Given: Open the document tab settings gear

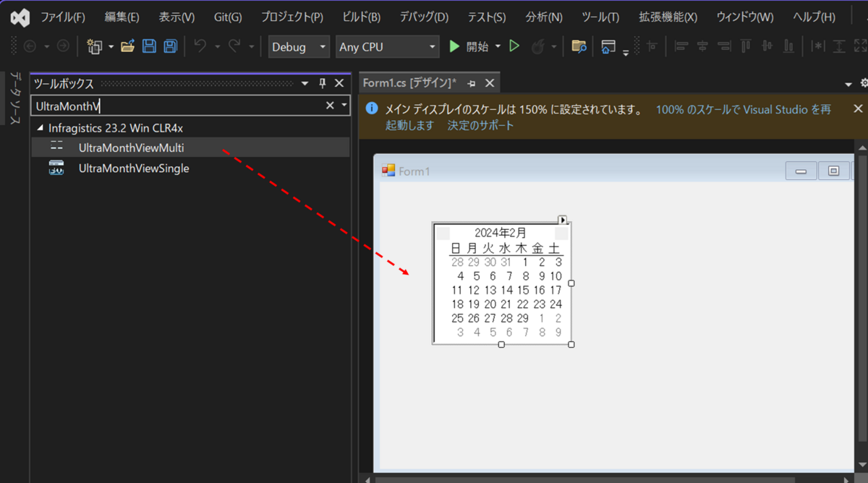Looking at the screenshot, I should 864,84.
